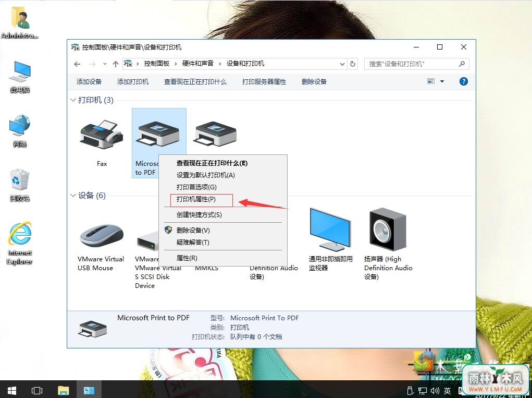The height and width of the screenshot is (398, 532).
Task: Click 'Add a device' toolbar button
Action: (x=89, y=81)
